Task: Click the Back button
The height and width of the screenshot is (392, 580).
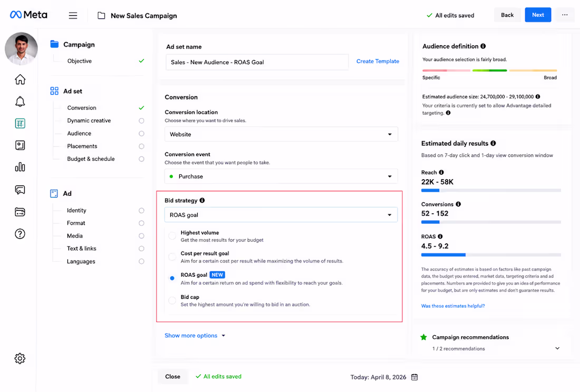Action: coord(507,15)
